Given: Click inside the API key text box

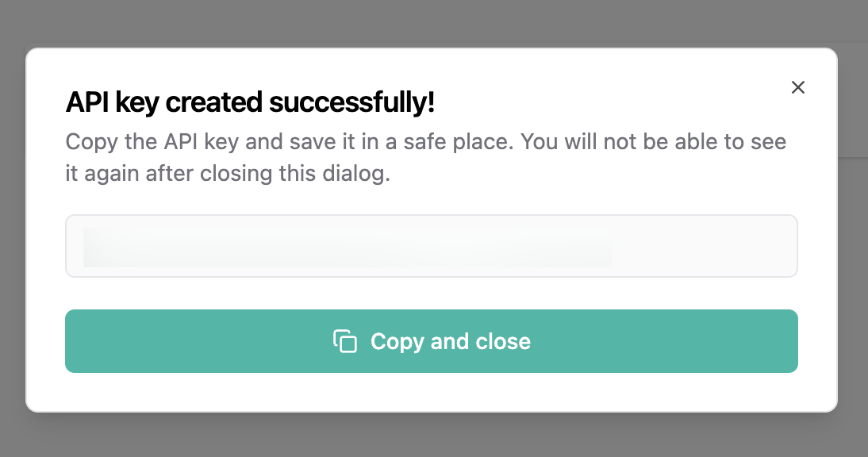Looking at the screenshot, I should [432, 246].
